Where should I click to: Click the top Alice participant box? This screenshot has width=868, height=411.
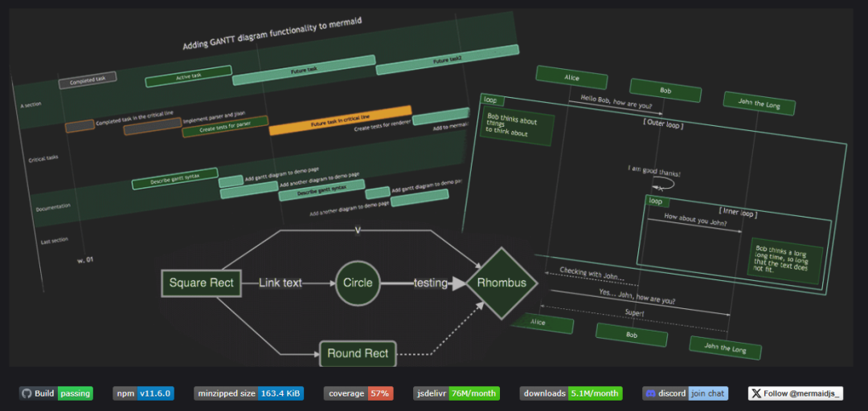572,78
